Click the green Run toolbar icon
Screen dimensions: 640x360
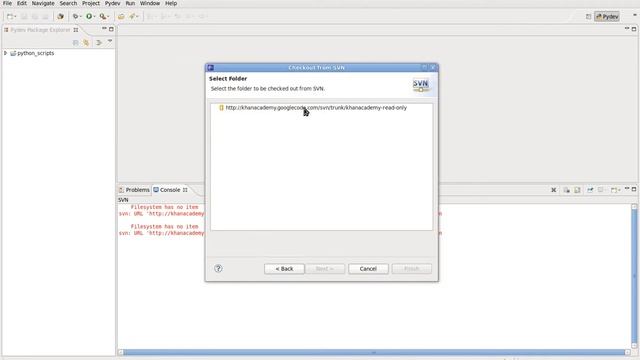pyautogui.click(x=89, y=16)
